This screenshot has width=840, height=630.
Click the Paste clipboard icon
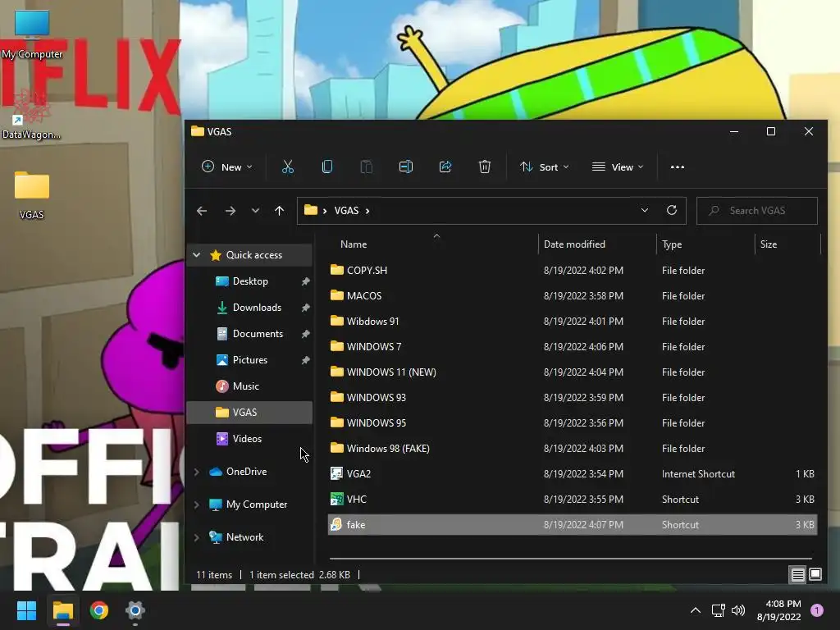pos(367,167)
